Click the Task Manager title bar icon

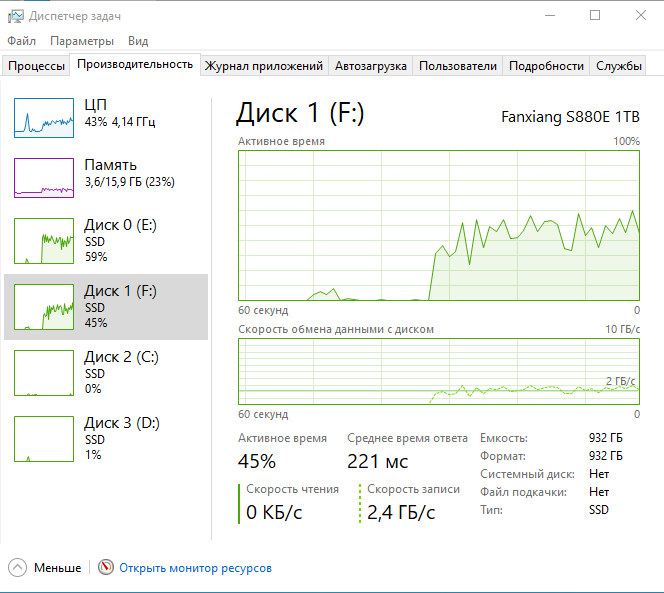pos(15,16)
